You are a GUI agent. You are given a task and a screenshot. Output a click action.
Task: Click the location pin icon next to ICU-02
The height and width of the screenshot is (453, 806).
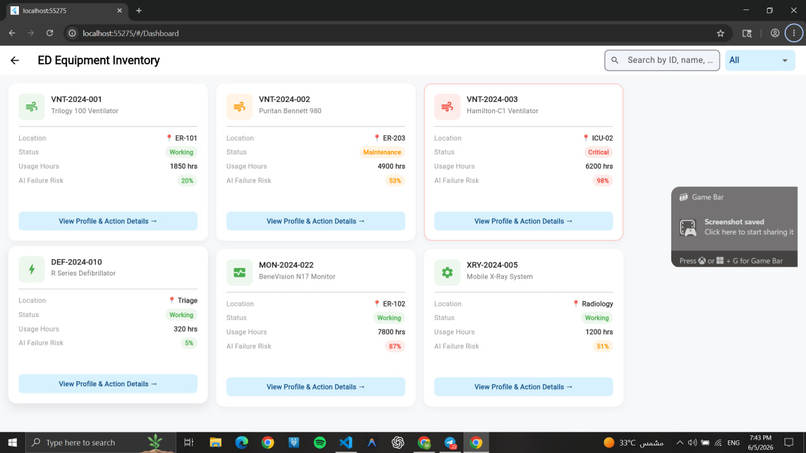tap(585, 138)
